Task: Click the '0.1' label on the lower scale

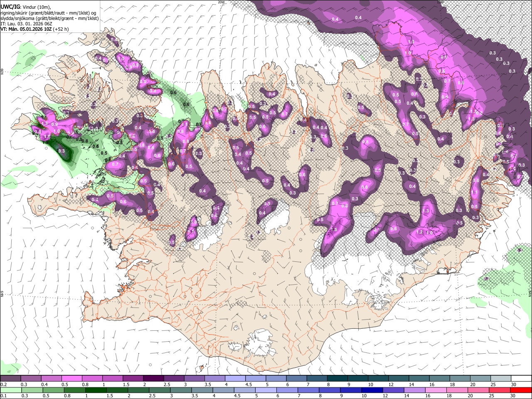Action: point(4,396)
